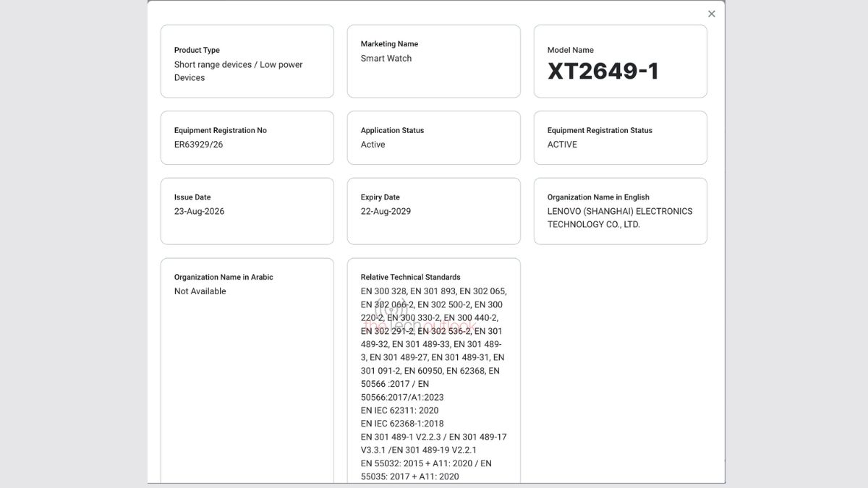The height and width of the screenshot is (488, 868).
Task: Click the Marketing Name label
Action: click(389, 44)
